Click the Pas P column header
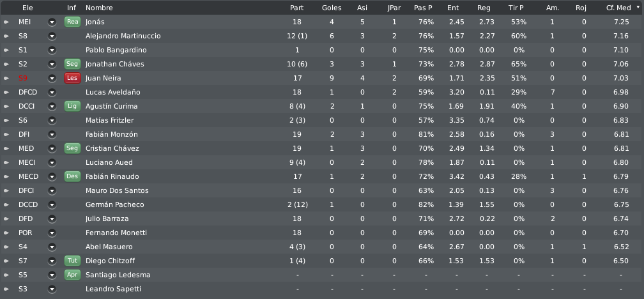The height and width of the screenshot is (299, 644). point(423,8)
